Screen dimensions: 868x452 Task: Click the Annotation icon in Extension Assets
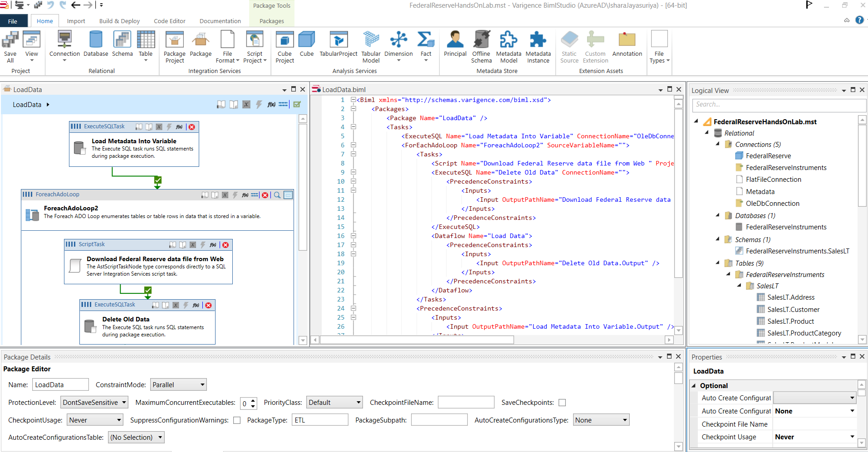pos(627,45)
